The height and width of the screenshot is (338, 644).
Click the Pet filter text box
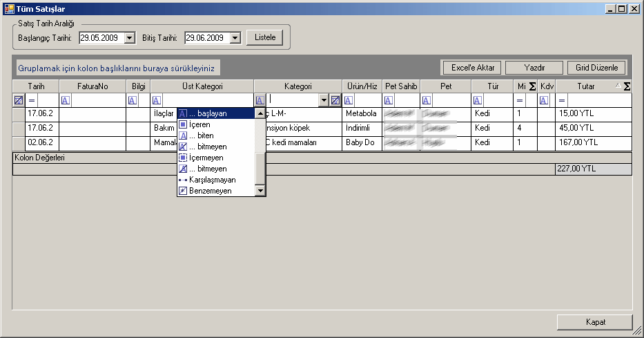click(x=451, y=100)
